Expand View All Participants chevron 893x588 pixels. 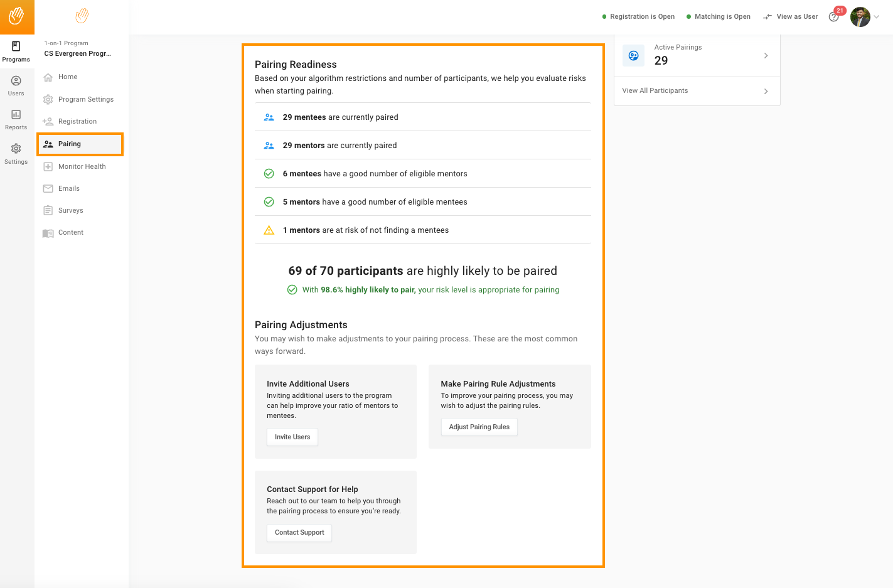point(766,91)
